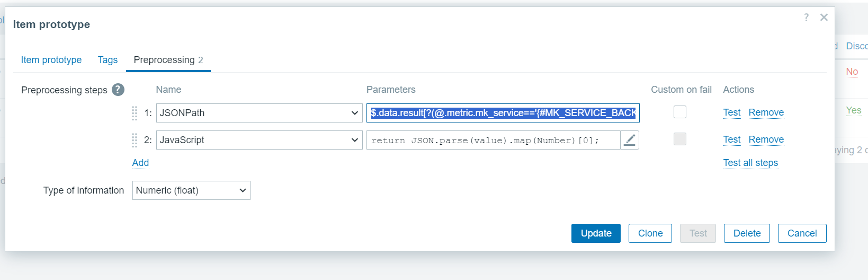Screen dimensions: 868x280
Task: Open the Tags tab
Action: point(108,60)
